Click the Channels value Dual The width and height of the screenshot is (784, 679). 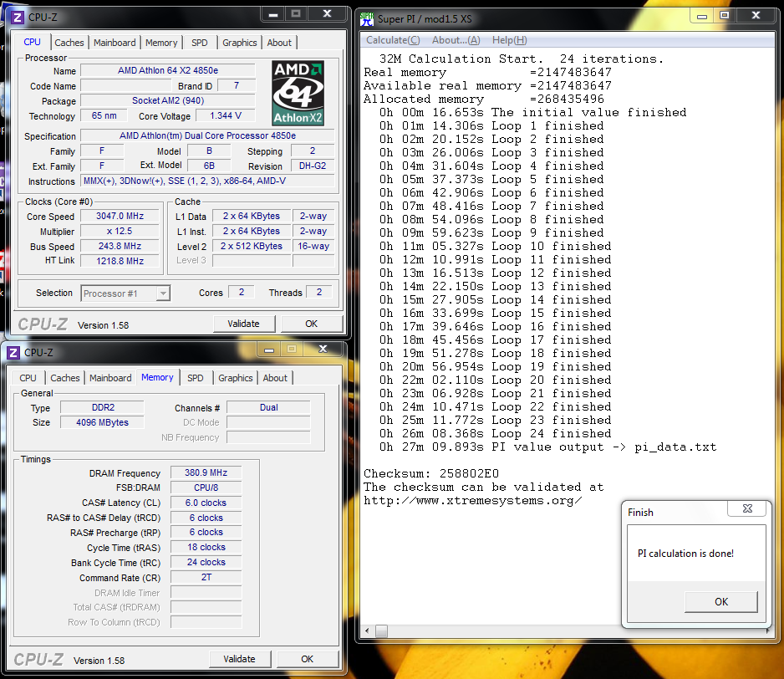click(x=268, y=407)
